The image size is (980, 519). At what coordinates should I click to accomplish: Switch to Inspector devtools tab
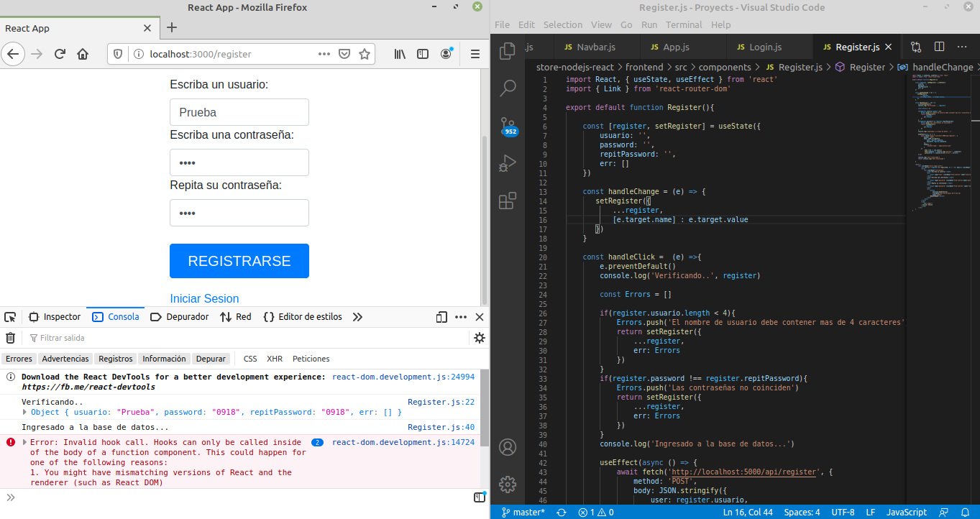55,317
